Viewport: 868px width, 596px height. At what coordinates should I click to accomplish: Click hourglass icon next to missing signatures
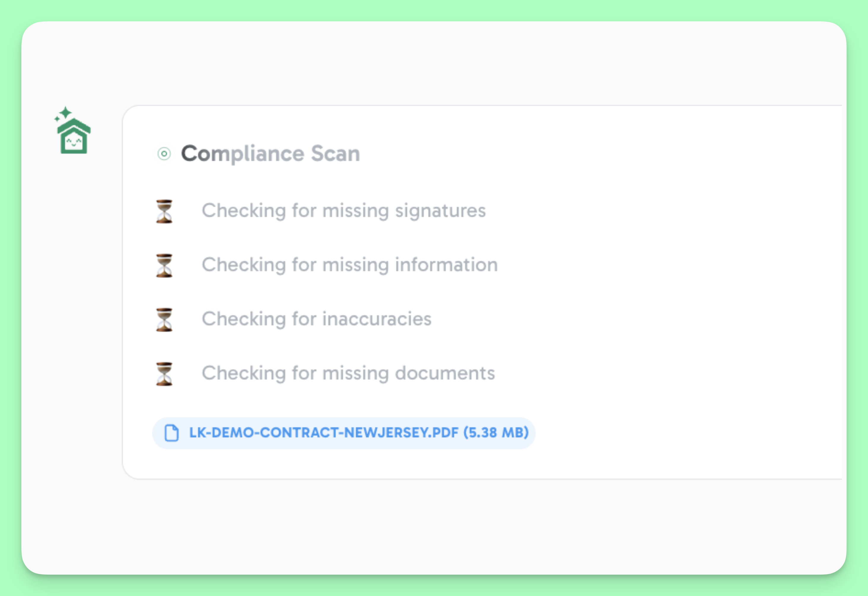coord(164,211)
